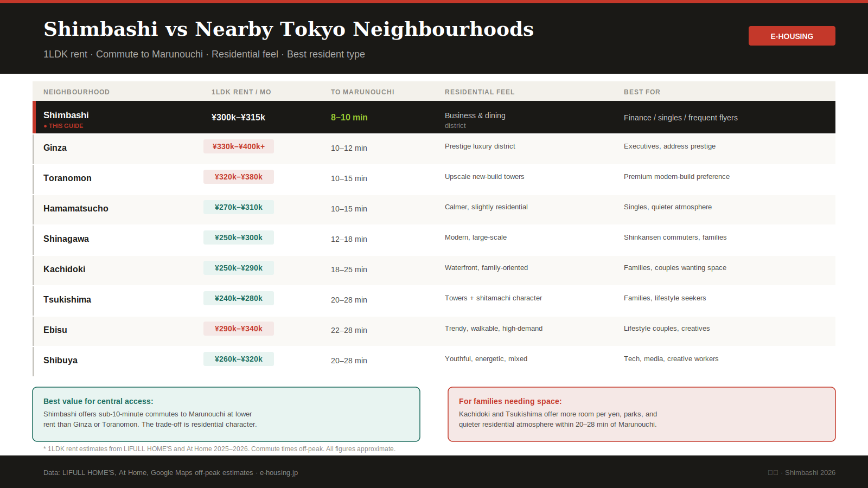This screenshot has width=868, height=488.
Task: Select the NEIGHBOURHOOD column header
Action: point(76,92)
